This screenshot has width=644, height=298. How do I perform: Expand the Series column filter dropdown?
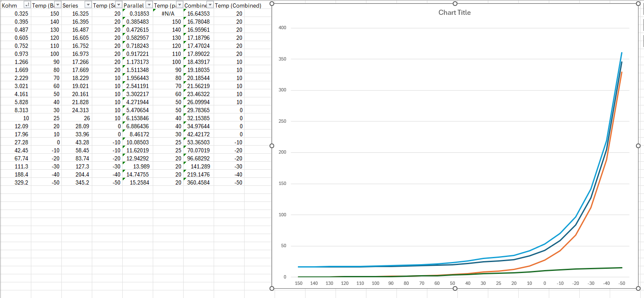(88, 5)
